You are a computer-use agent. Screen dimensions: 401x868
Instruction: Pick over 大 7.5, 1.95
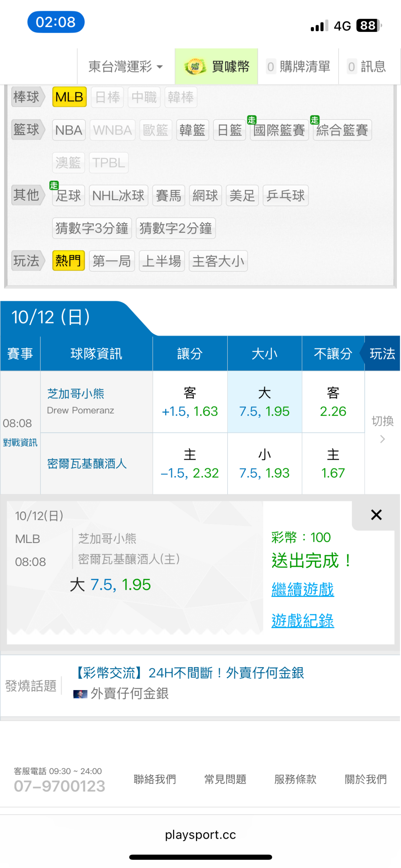[x=264, y=402]
